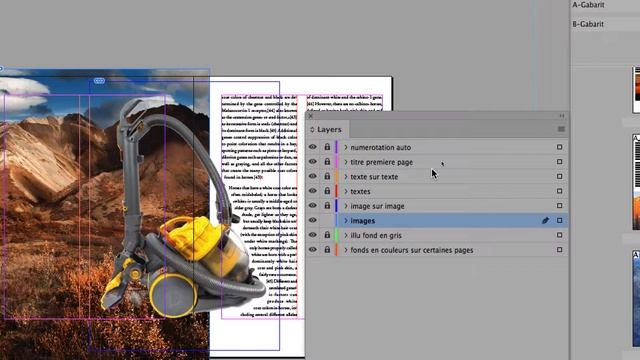The height and width of the screenshot is (360, 640).
Task: Click selection square of fonds en couleurs layer
Action: [x=560, y=250]
